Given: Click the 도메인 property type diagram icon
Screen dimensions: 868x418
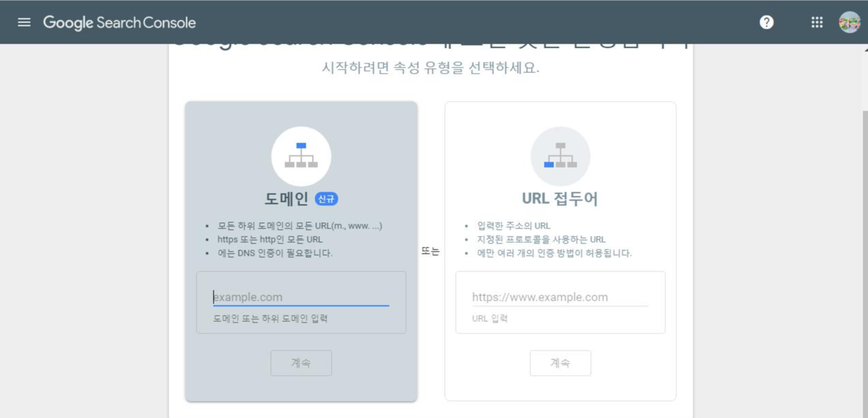Looking at the screenshot, I should (x=301, y=156).
